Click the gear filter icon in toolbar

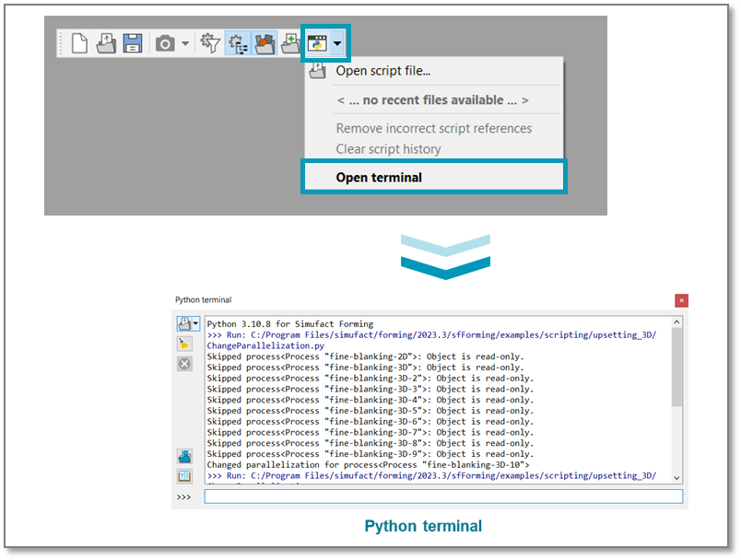point(211,43)
